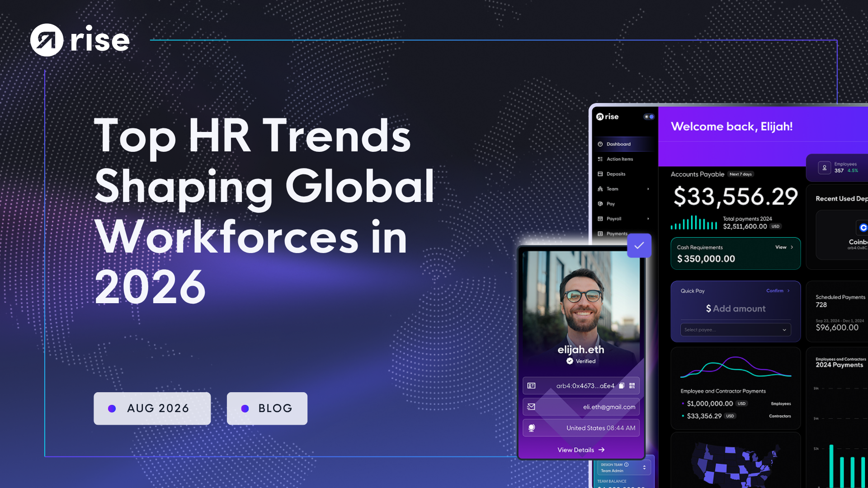Expand the Team submenu arrow
This screenshot has width=868, height=488.
pos(648,189)
